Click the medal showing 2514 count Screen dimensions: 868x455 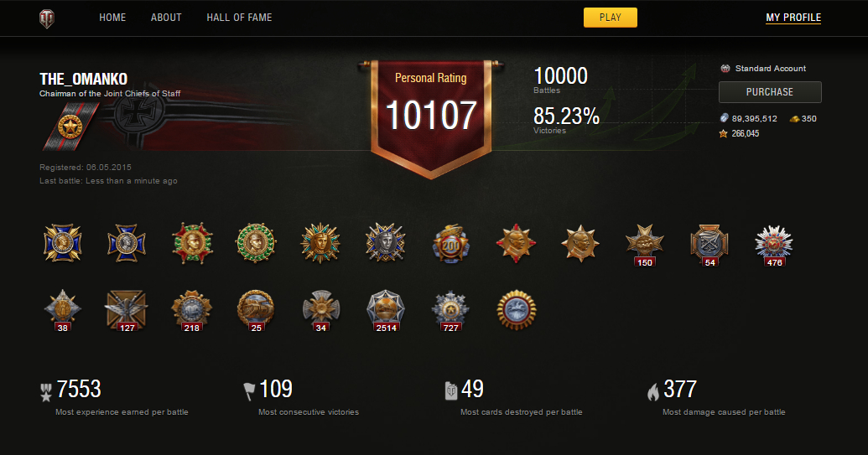[386, 310]
